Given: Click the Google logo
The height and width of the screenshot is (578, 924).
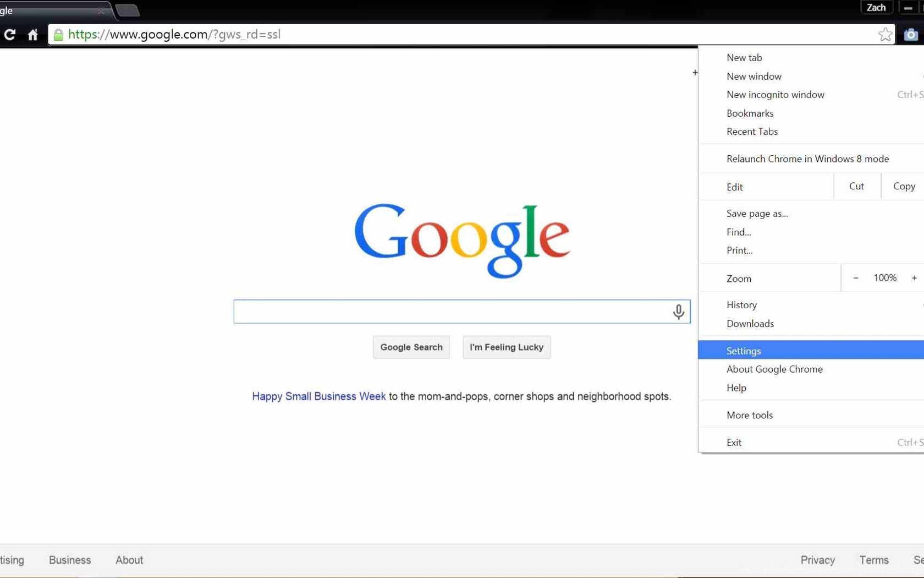Looking at the screenshot, I should pyautogui.click(x=462, y=241).
